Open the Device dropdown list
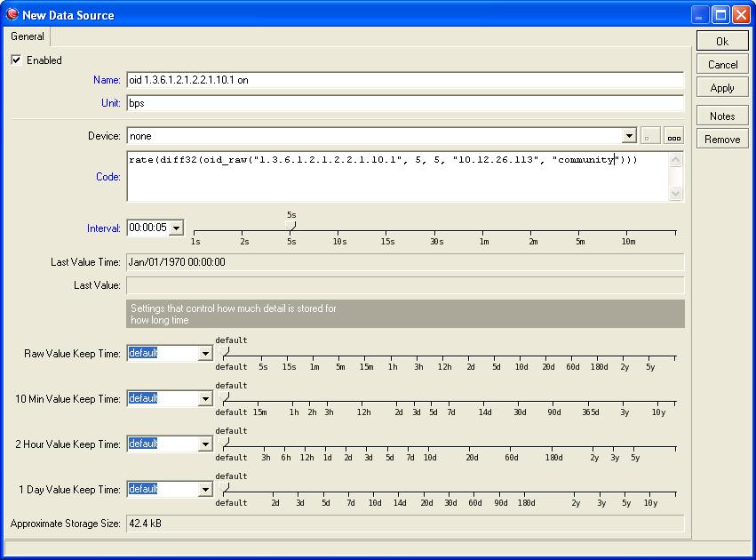The width and height of the screenshot is (756, 560). [628, 135]
